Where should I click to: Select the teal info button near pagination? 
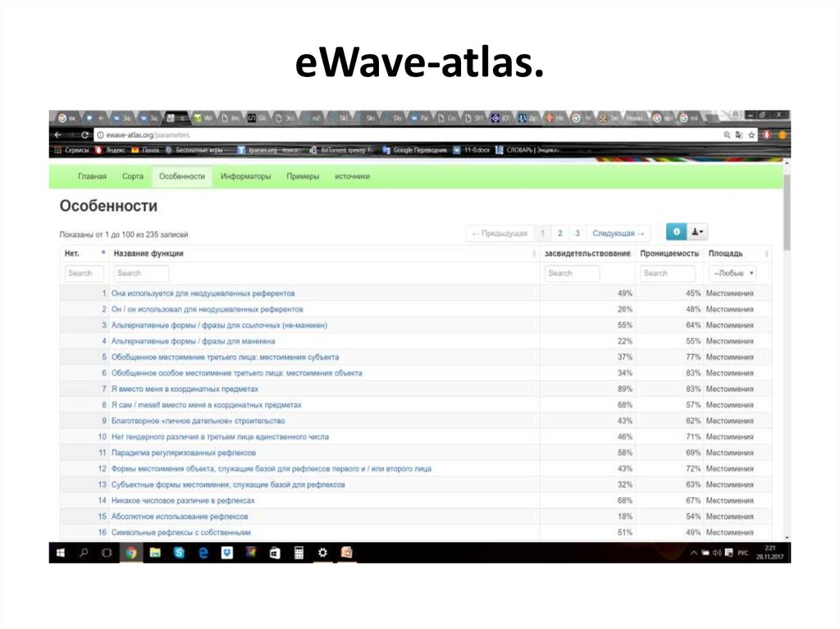(675, 232)
